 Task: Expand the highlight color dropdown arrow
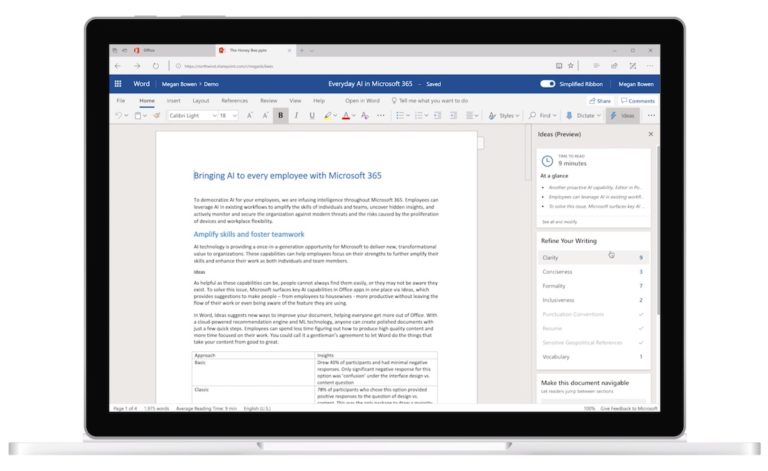[x=335, y=116]
